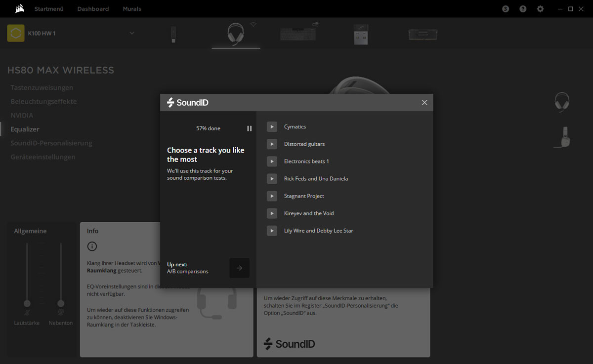Viewport: 593px width, 364px height.
Task: Click the K100 HW 1 profile icon
Action: tap(16, 33)
